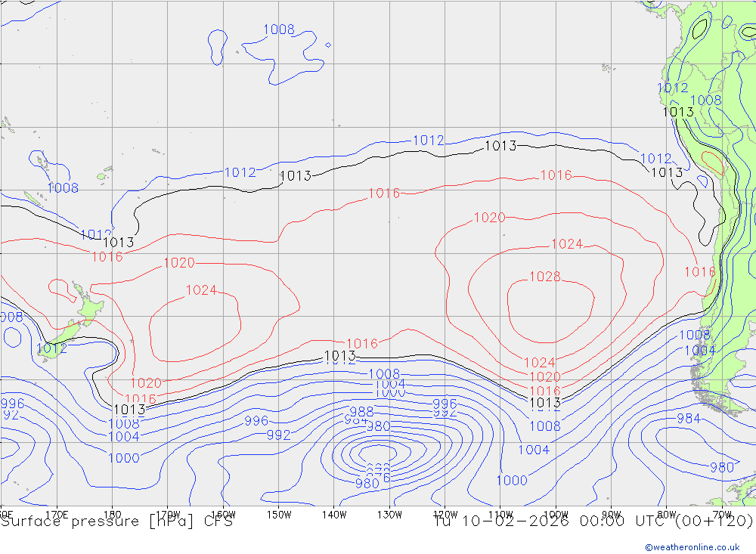Click the 1008 label on the South American landmass
The height and width of the screenshot is (554, 756).
(706, 101)
